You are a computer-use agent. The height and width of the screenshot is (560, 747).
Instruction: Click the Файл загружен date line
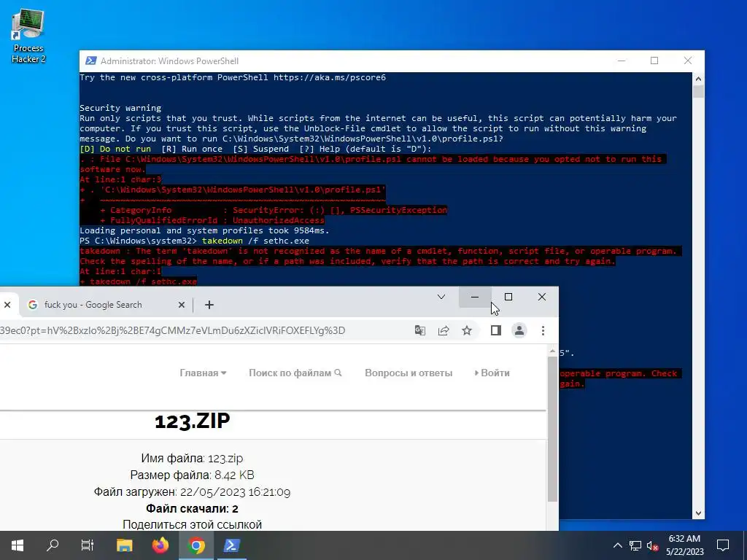[x=192, y=491]
